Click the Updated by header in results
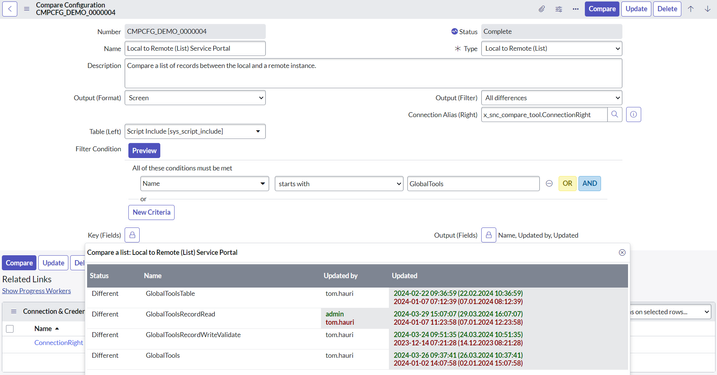Screen dimensions: 717x375 pos(341,276)
